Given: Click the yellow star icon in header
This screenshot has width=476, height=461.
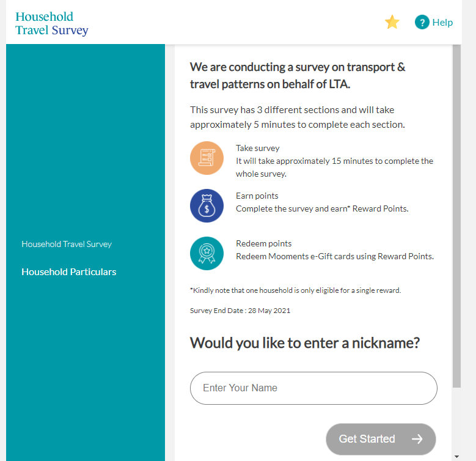Looking at the screenshot, I should [x=392, y=22].
